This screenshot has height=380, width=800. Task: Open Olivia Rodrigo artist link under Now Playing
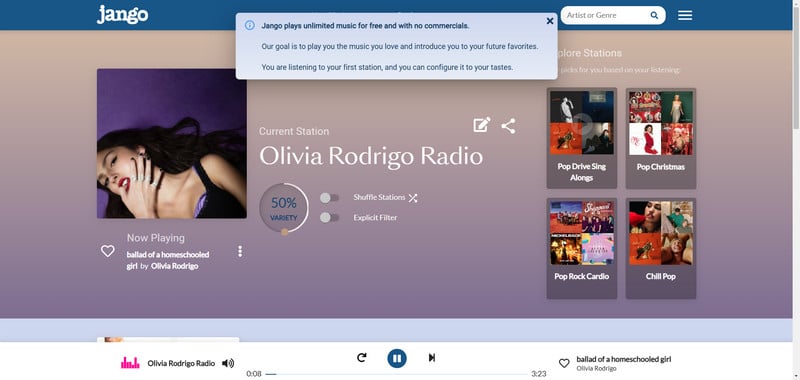[174, 266]
